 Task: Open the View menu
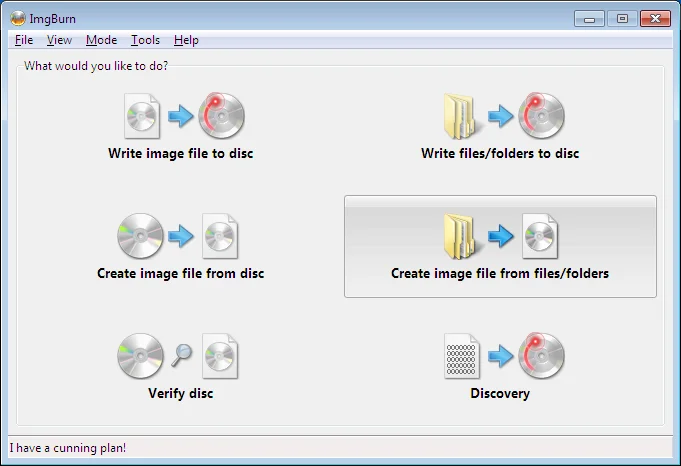point(59,40)
